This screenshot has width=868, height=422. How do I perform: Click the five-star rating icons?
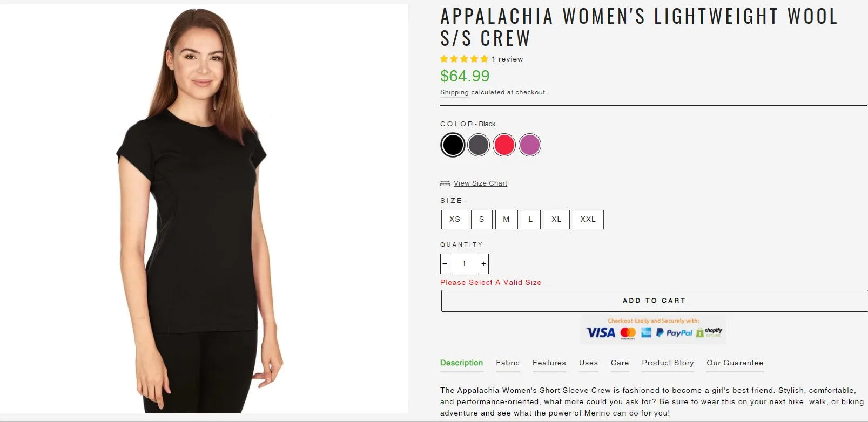coord(464,59)
